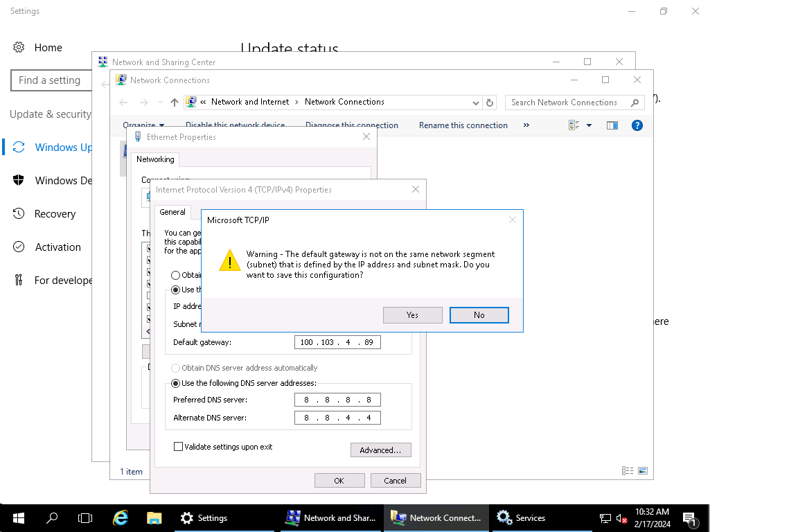Screen dimensions: 798x532
Task: Show more toolbar commands chevron
Action: [526, 125]
